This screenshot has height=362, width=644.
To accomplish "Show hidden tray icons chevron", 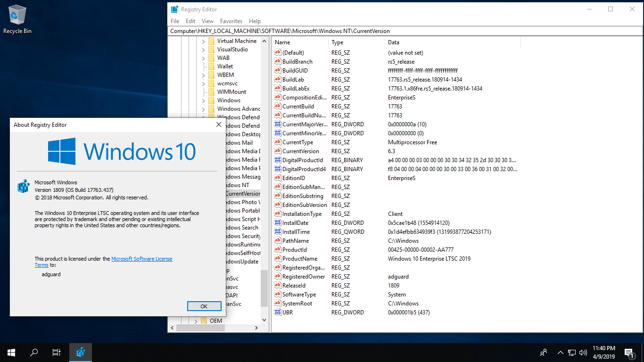I will click(x=560, y=352).
